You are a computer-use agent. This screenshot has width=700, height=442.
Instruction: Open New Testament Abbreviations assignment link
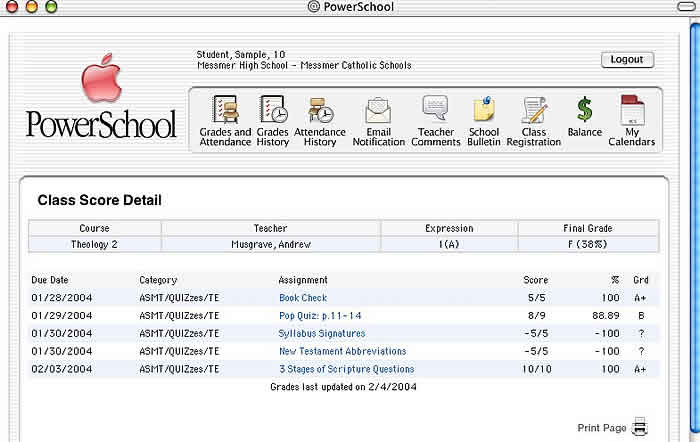click(x=343, y=351)
